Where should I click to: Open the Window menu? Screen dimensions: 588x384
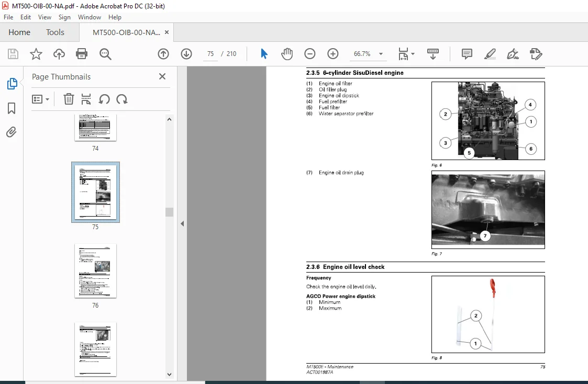89,17
